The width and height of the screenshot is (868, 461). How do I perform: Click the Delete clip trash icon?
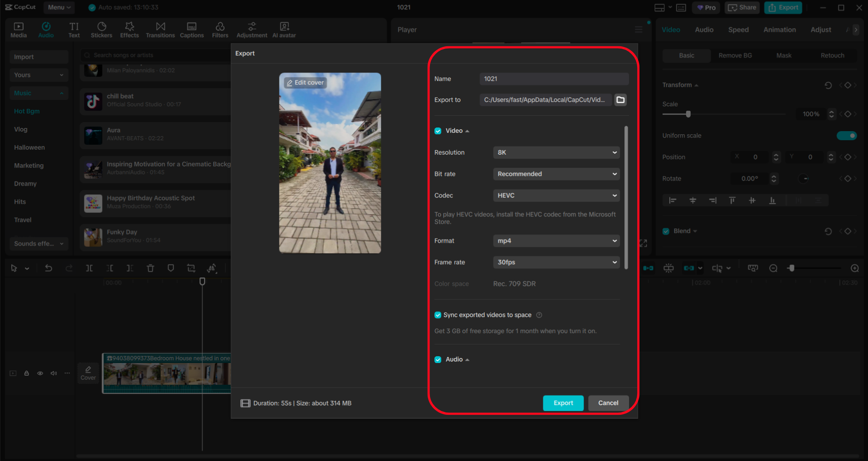click(150, 268)
